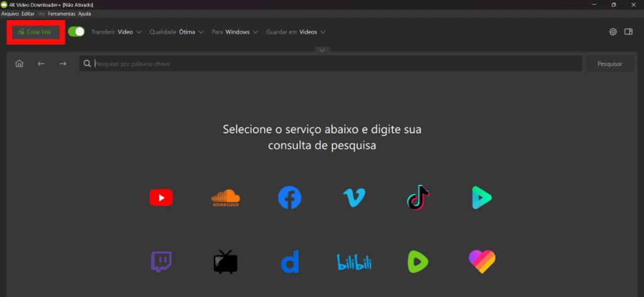
Task: Open the Ajuda menu
Action: pyautogui.click(x=85, y=14)
